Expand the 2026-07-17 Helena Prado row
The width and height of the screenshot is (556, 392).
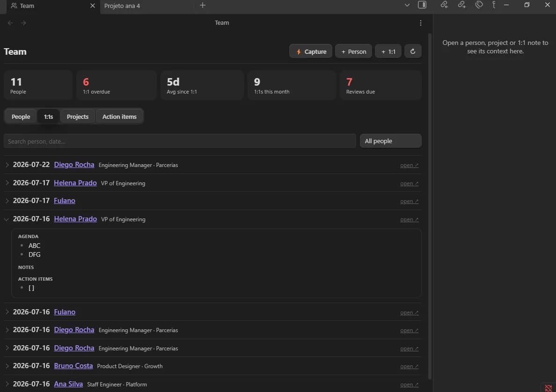coord(7,183)
